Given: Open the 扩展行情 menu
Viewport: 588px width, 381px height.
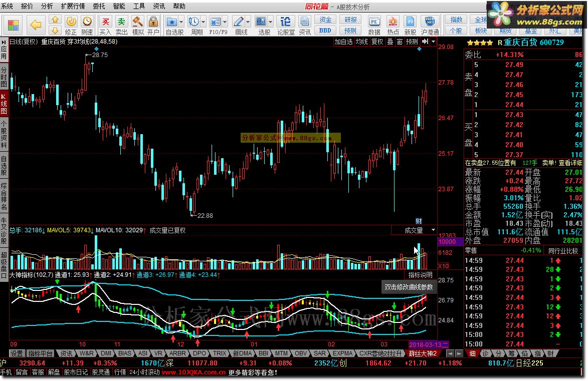Looking at the screenshot, I should pyautogui.click(x=73, y=6).
